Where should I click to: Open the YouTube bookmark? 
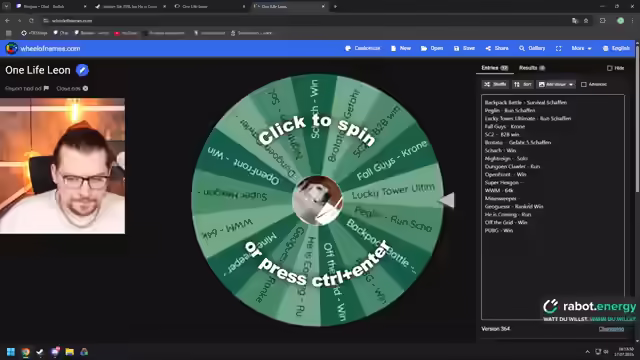126,33
